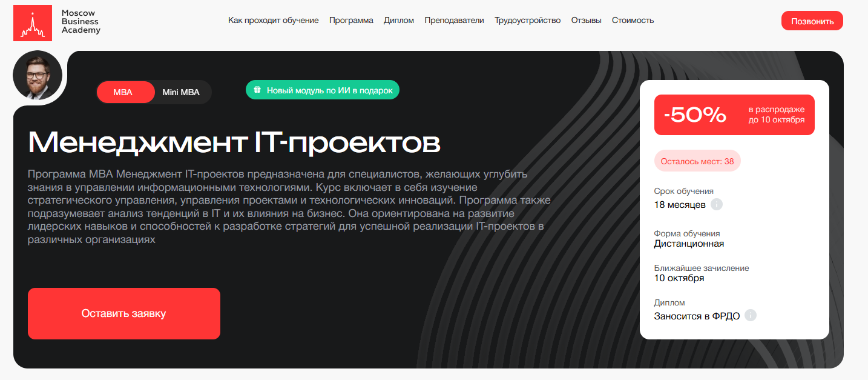Click the Оставить заявку button
The width and height of the screenshot is (868, 380).
pos(123,313)
